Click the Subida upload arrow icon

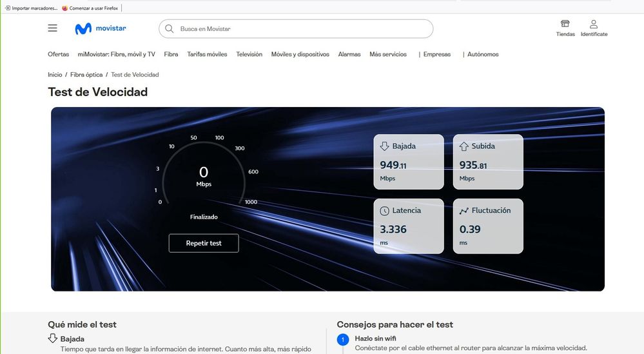pyautogui.click(x=463, y=146)
